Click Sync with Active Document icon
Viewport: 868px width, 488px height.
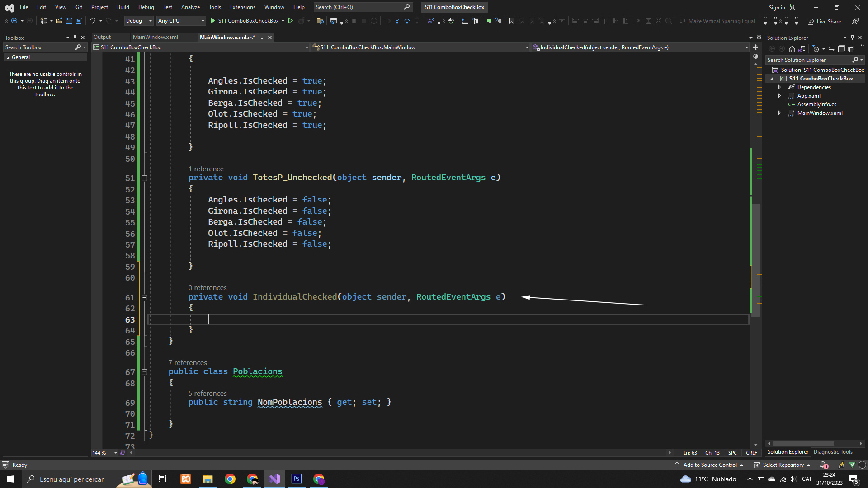tap(831, 49)
